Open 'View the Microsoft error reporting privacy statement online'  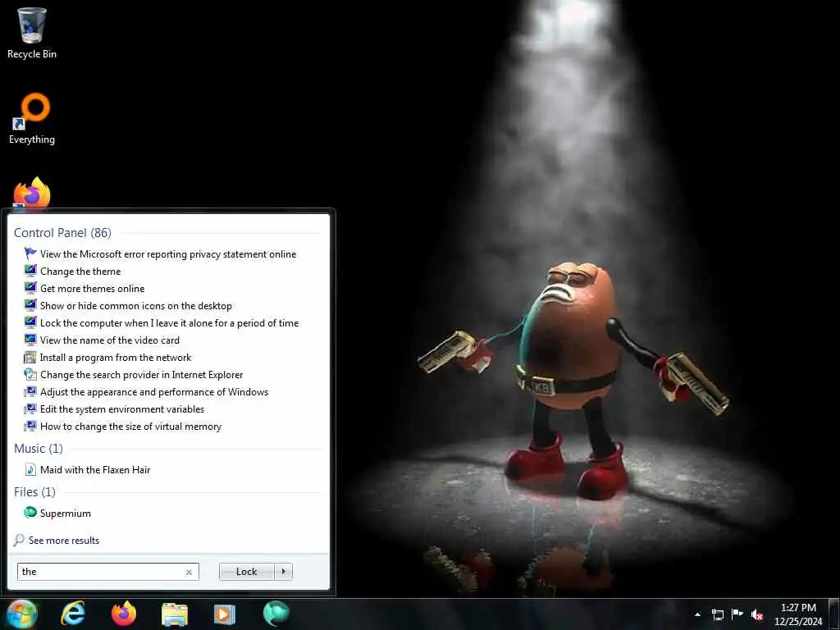pyautogui.click(x=168, y=254)
